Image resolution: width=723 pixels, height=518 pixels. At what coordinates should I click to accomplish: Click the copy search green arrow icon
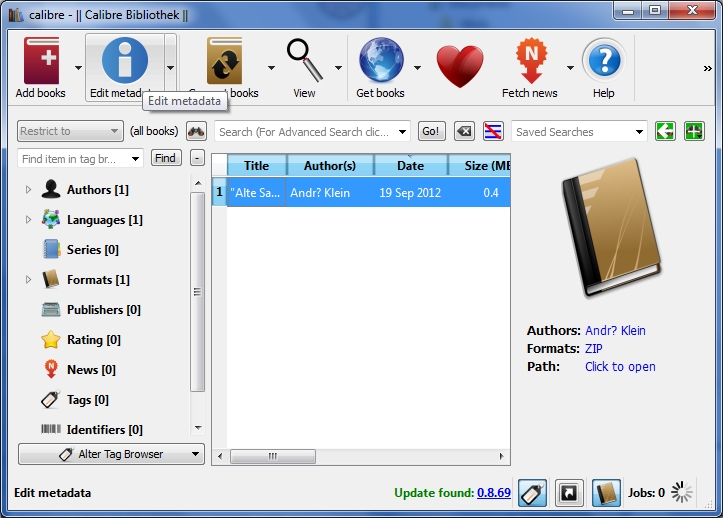pyautogui.click(x=665, y=132)
